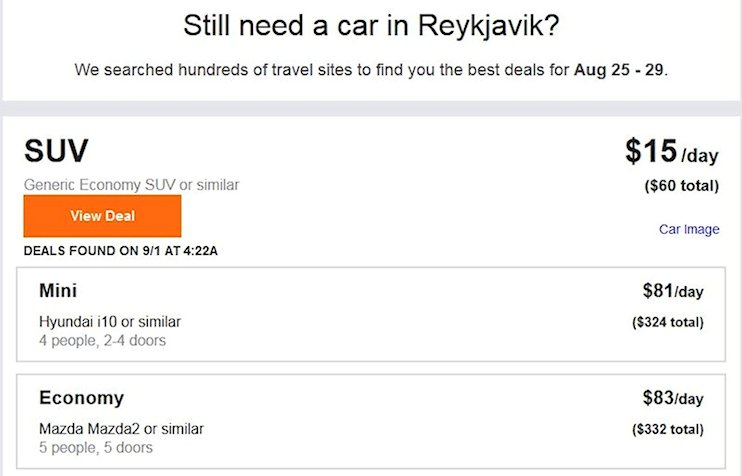Click the $81/day Mini price
The image size is (742, 476).
(673, 291)
